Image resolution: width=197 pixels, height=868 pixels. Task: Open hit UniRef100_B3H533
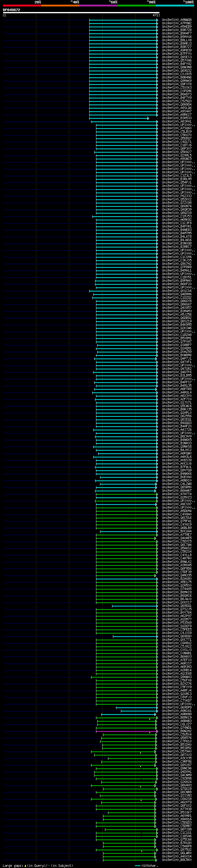177,118
